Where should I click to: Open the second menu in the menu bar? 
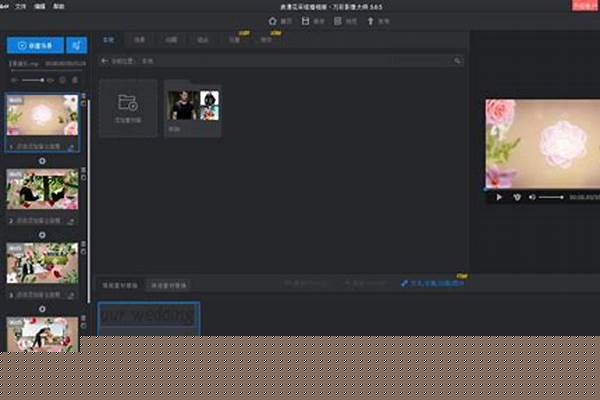pos(39,7)
